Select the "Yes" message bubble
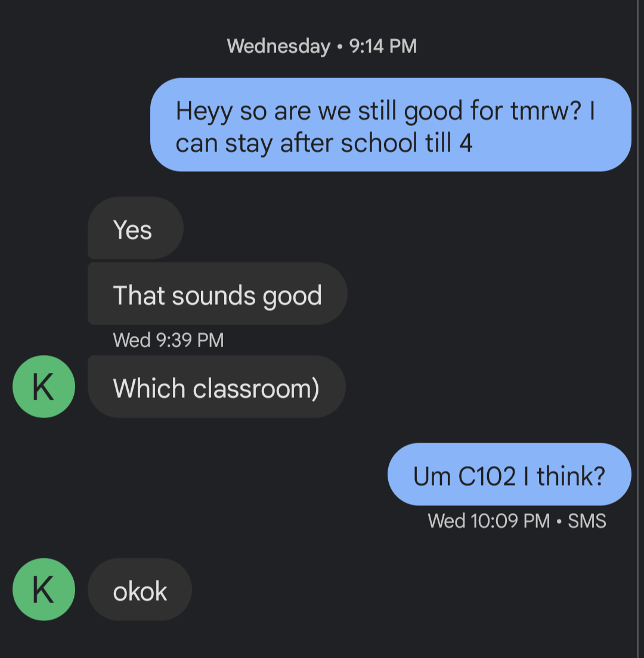The image size is (644, 658). point(135,228)
